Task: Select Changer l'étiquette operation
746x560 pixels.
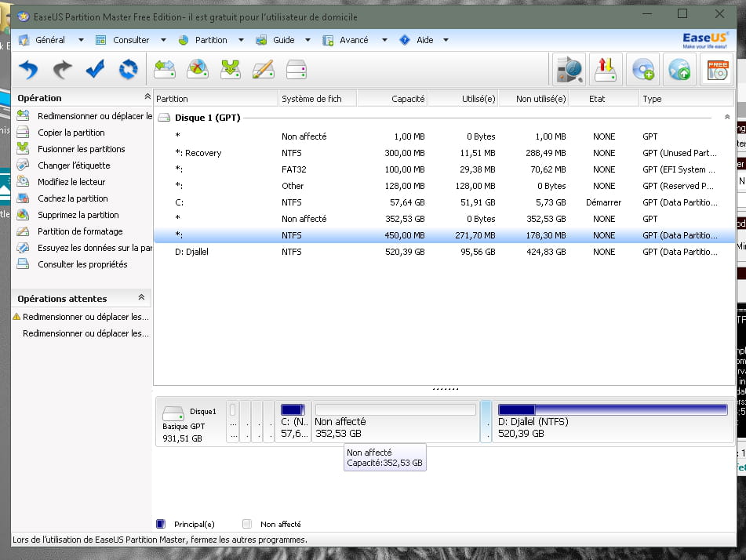Action: 74,165
